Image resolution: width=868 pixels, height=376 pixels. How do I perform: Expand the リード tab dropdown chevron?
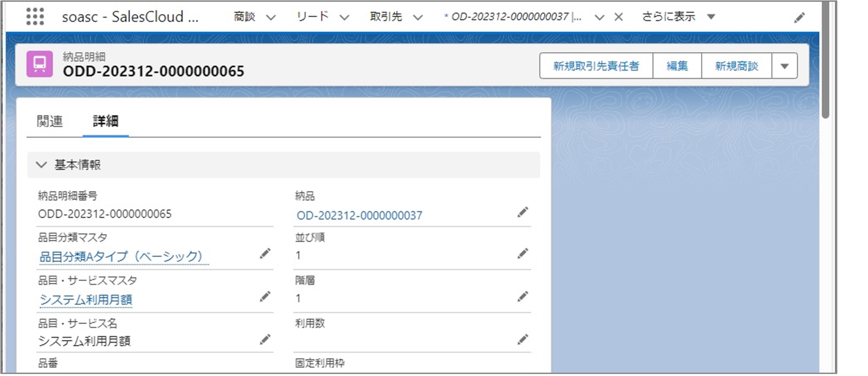[x=344, y=18]
